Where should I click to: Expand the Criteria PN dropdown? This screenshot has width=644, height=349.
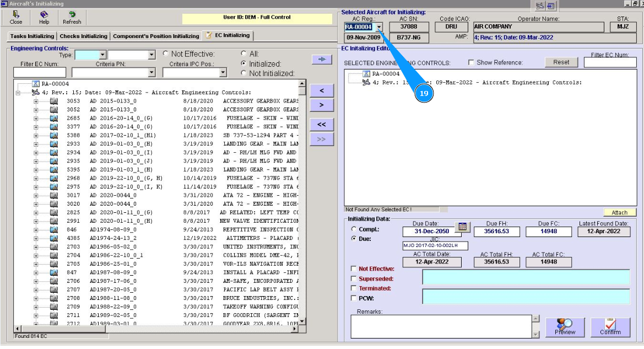pyautogui.click(x=152, y=73)
